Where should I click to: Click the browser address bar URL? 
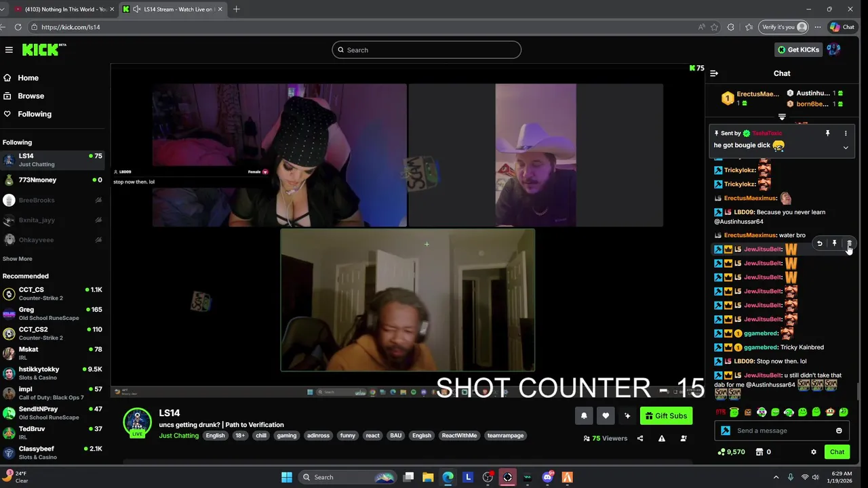(x=71, y=27)
